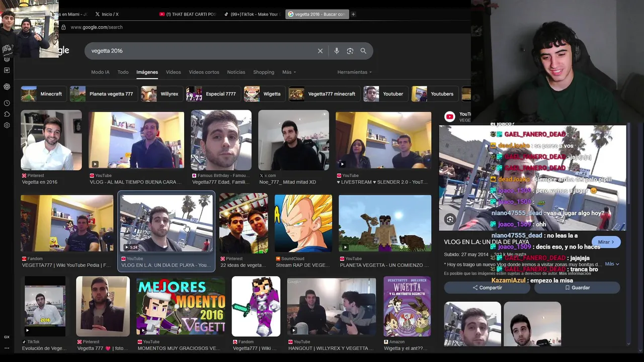Click the Compartir button
Image resolution: width=644 pixels, height=362 pixels.
click(487, 288)
